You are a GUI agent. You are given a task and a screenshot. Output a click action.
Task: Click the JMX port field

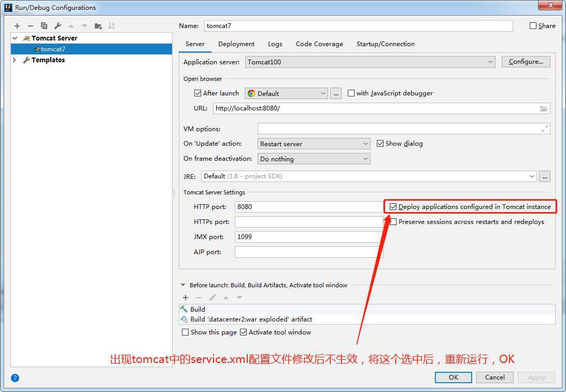click(308, 237)
